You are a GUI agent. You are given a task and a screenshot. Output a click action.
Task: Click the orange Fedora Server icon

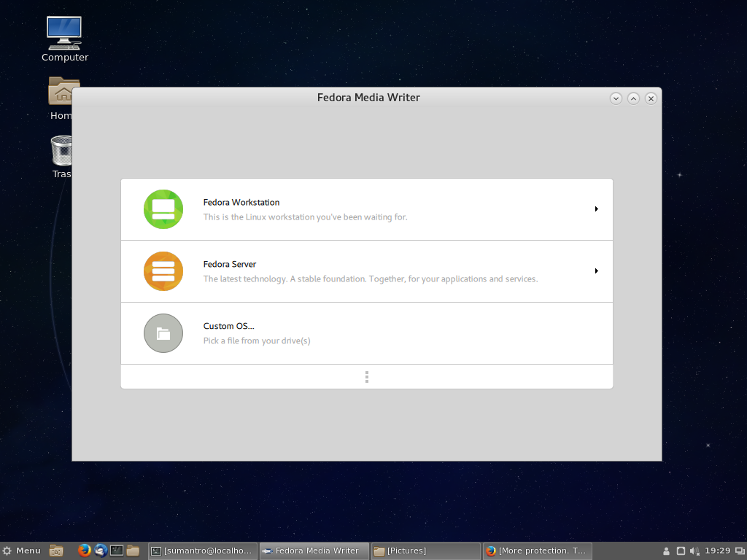coord(163,271)
